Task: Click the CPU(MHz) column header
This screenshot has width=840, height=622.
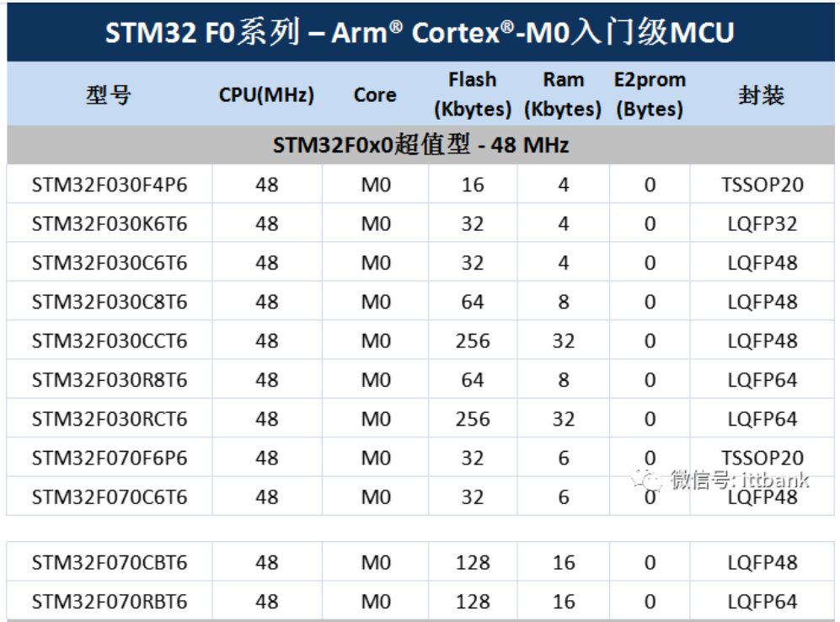Action: [266, 94]
